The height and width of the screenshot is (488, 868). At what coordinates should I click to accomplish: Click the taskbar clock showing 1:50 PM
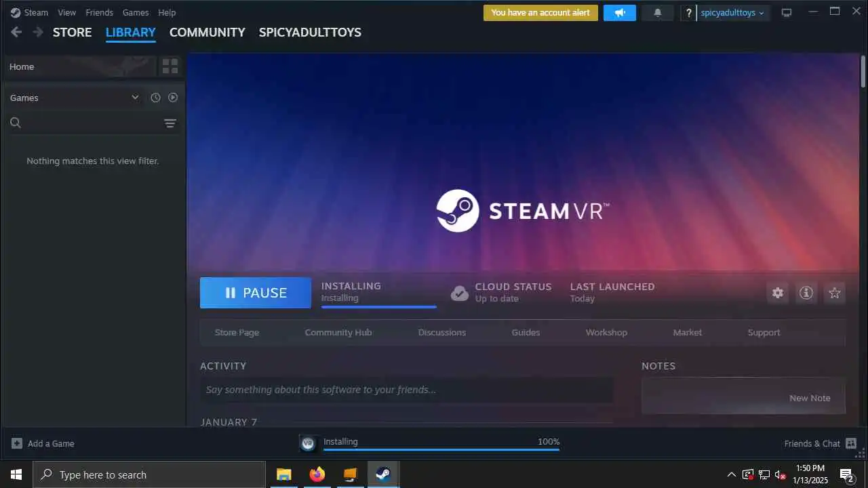tap(810, 474)
